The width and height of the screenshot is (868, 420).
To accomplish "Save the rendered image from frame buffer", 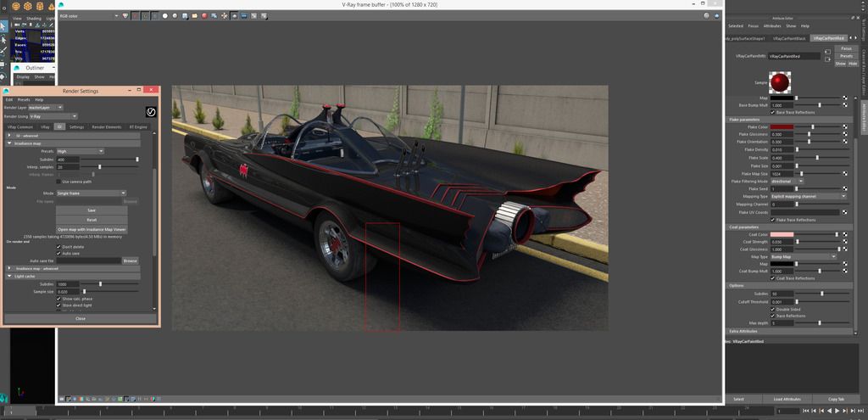I will tap(184, 16).
